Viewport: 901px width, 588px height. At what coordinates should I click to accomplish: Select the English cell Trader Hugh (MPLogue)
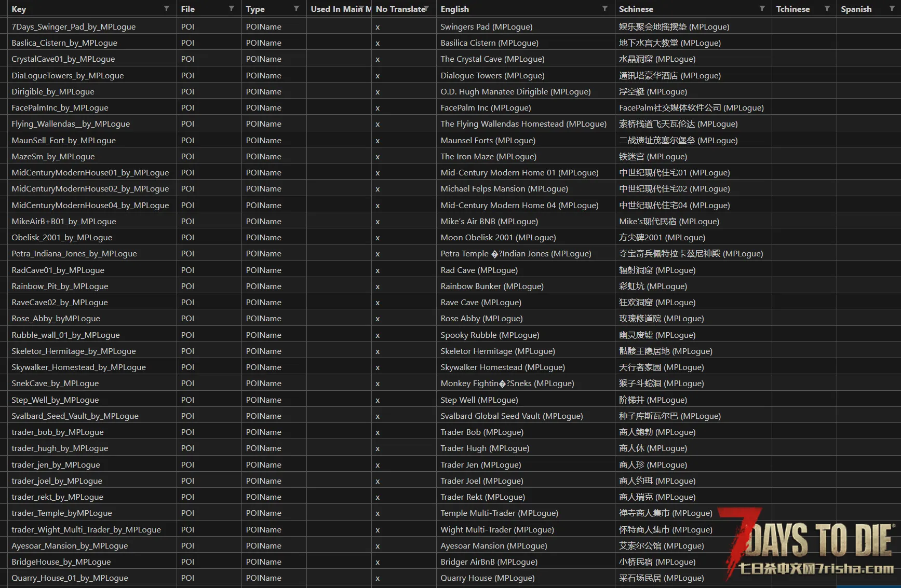tap(526, 448)
